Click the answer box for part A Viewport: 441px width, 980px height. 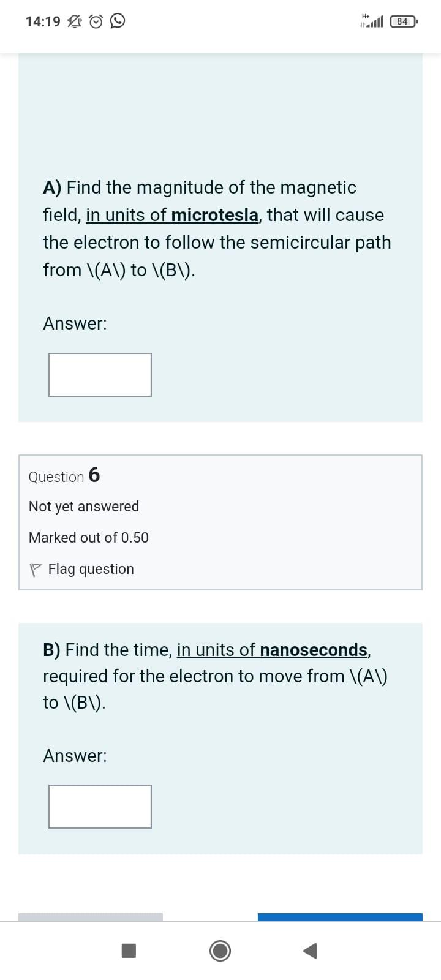100,374
